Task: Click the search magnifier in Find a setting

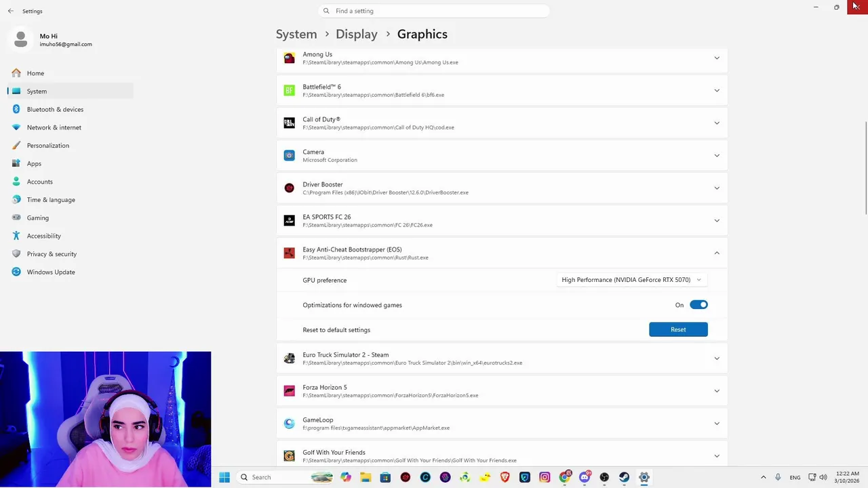Action: click(x=326, y=11)
